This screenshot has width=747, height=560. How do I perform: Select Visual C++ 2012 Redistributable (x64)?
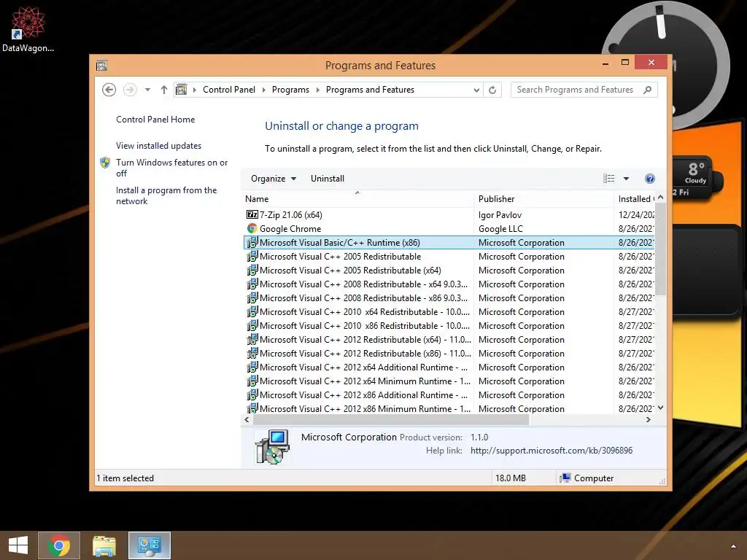pyautogui.click(x=449, y=339)
